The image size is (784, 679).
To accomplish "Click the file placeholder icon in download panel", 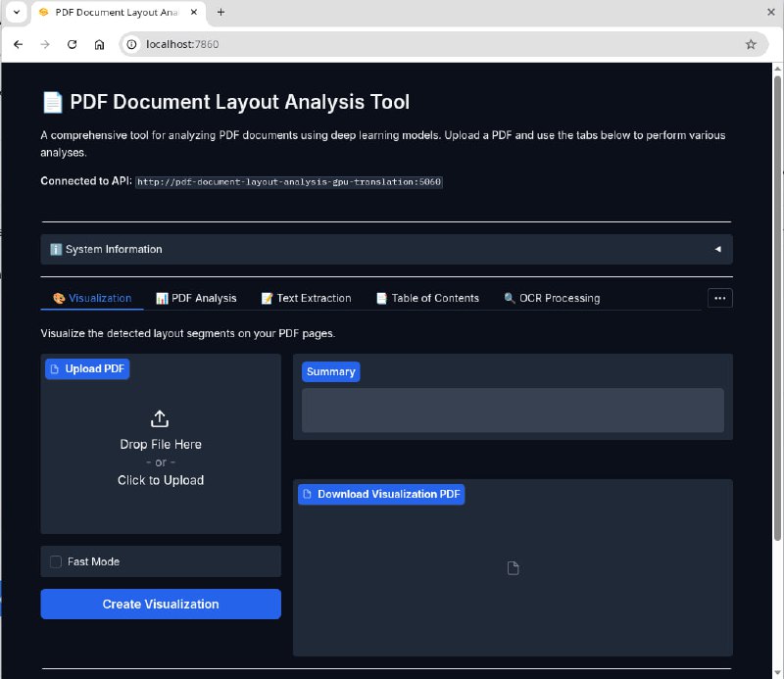I will [513, 568].
